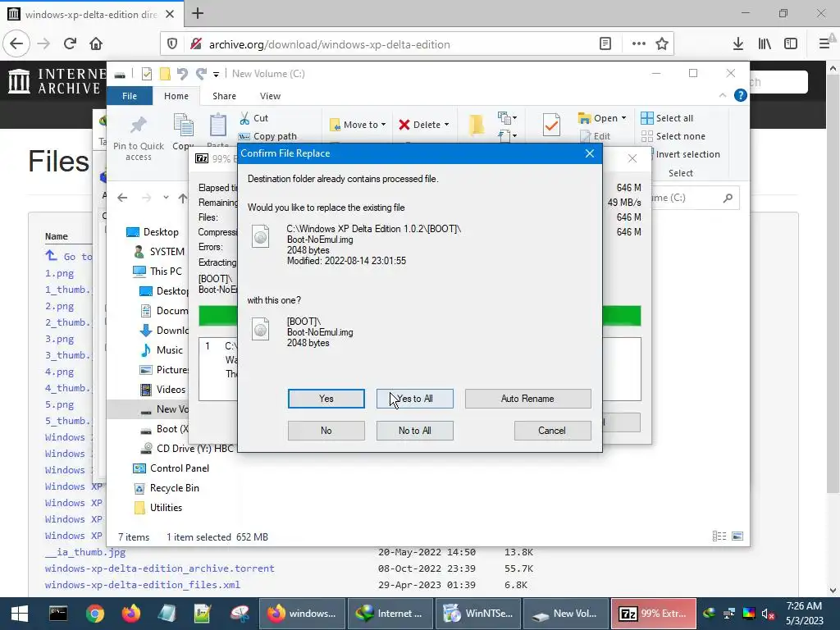Select SYSTEM user in navigation tree

point(159,252)
